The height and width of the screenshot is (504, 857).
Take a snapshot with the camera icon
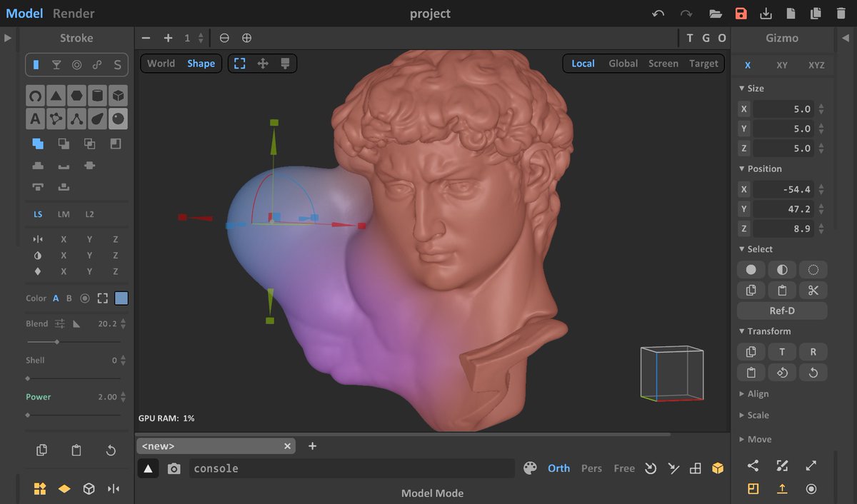[x=174, y=468]
